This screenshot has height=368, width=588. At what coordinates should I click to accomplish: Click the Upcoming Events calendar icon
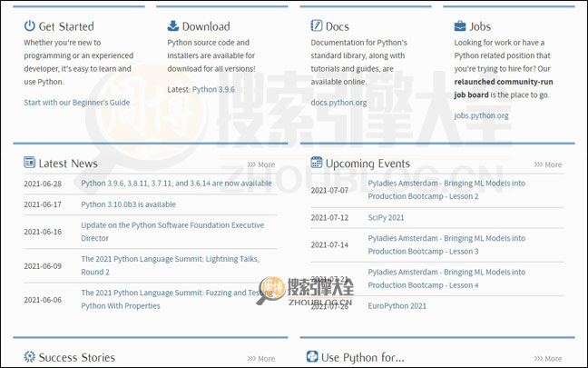pos(317,163)
